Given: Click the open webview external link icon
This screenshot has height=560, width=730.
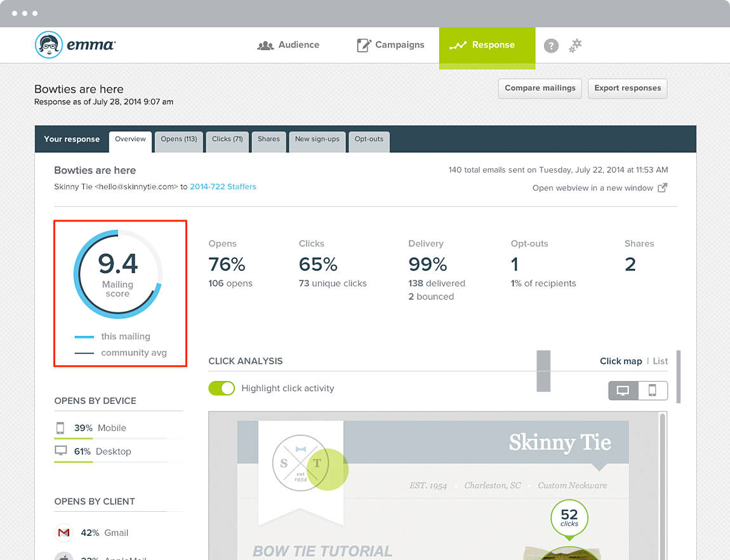Looking at the screenshot, I should click(662, 188).
